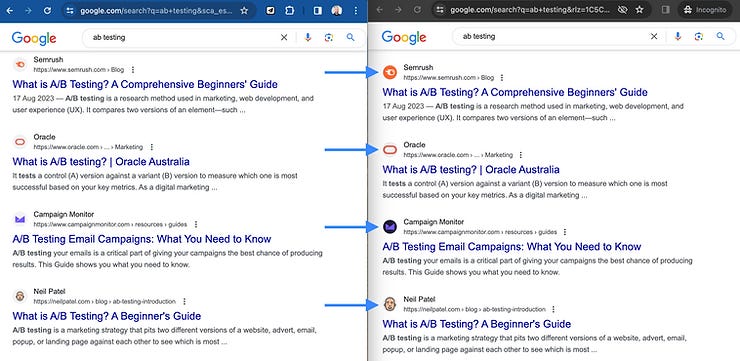740x361 pixels.
Task: Click Campaign Monitor favicon in Incognito window
Action: [390, 227]
